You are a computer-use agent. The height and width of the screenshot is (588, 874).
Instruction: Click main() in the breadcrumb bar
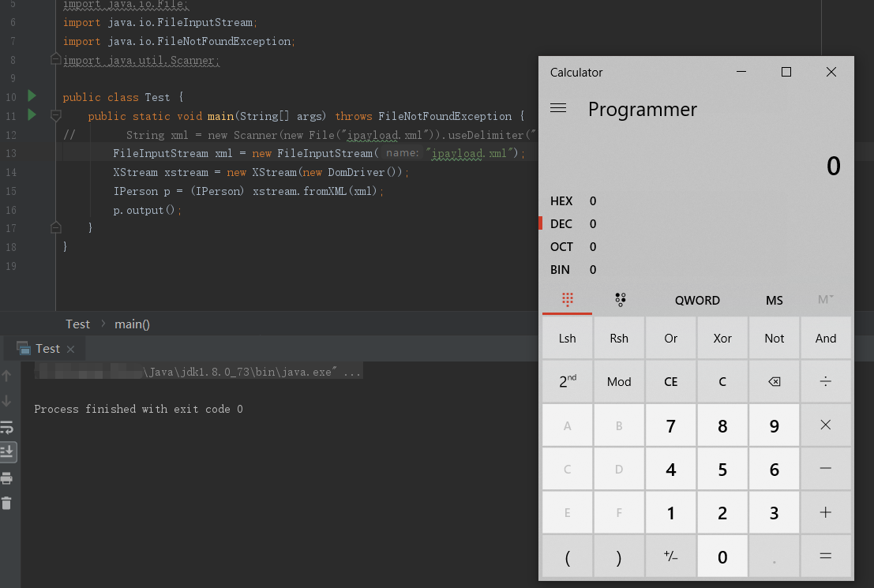[132, 324]
